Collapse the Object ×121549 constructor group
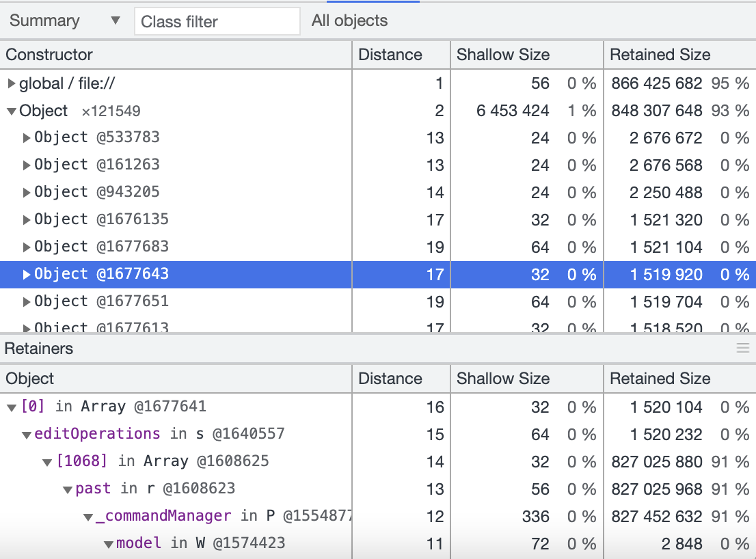Viewport: 756px width, 559px height. pyautogui.click(x=11, y=110)
